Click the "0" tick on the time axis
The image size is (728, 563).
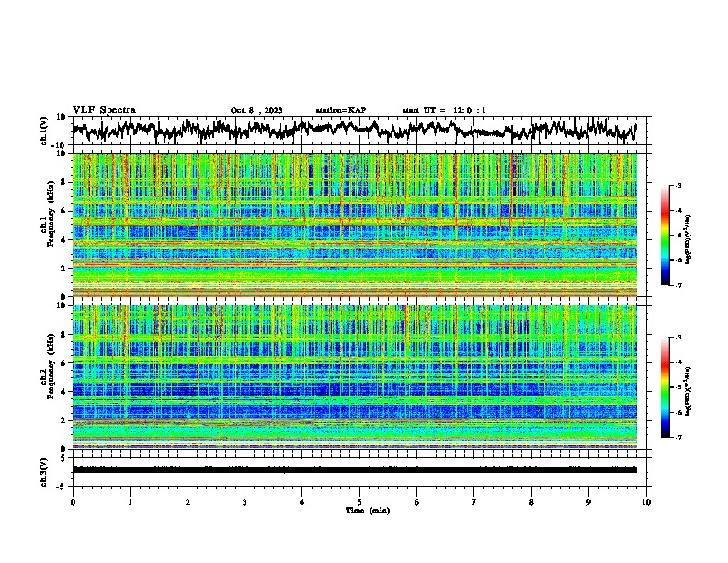click(x=73, y=502)
